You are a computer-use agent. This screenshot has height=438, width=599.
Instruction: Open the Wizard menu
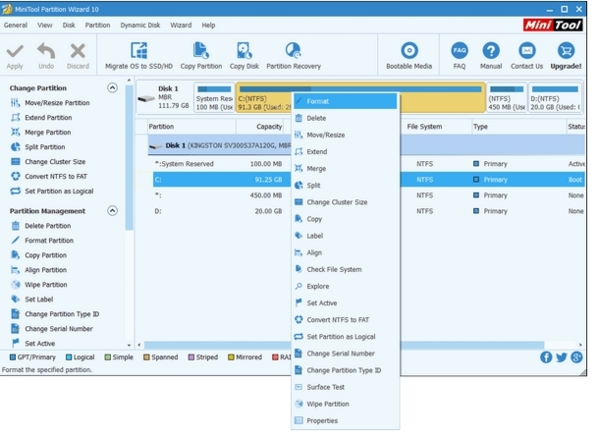[181, 25]
